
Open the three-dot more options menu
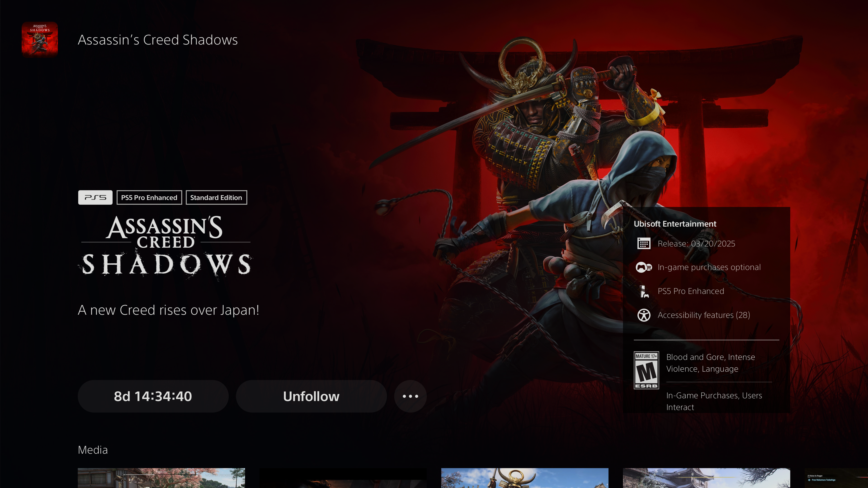[x=410, y=396]
